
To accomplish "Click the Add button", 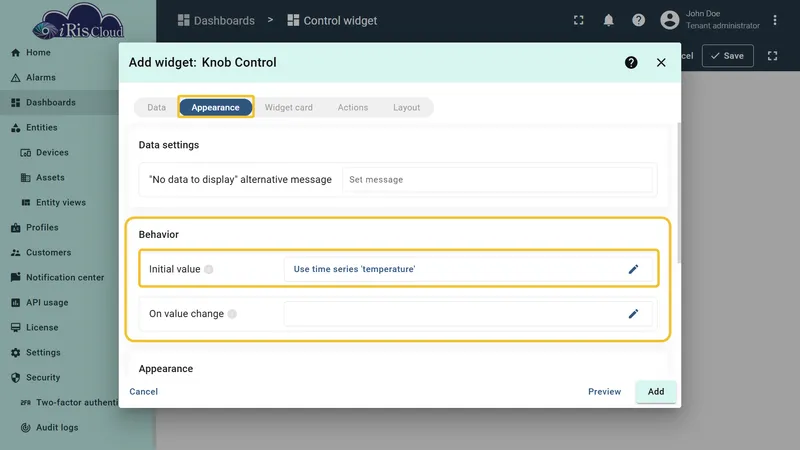I will pyautogui.click(x=656, y=391).
